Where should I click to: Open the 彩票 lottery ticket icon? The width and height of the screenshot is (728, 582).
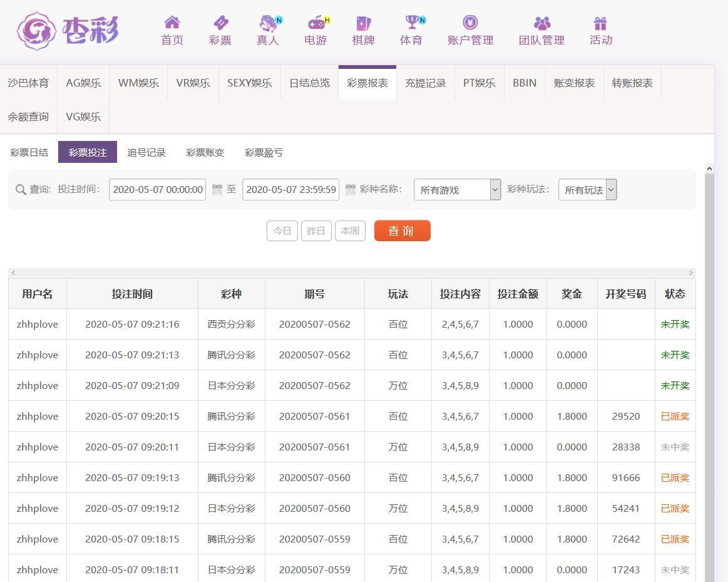click(220, 23)
